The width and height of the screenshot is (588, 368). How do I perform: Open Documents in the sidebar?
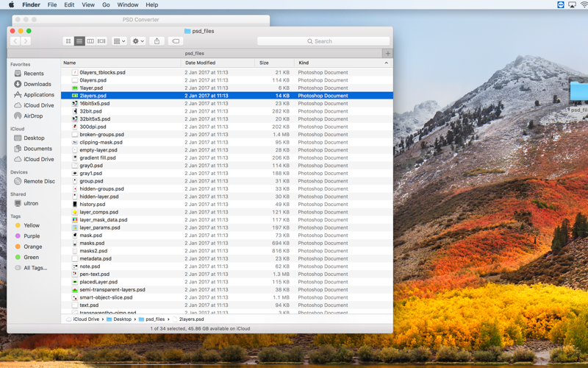tap(38, 149)
